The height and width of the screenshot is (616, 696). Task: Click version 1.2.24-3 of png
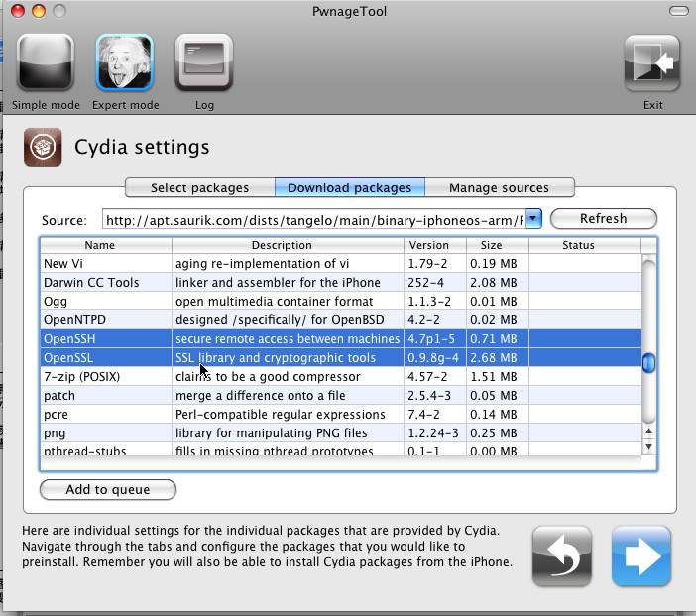(433, 433)
